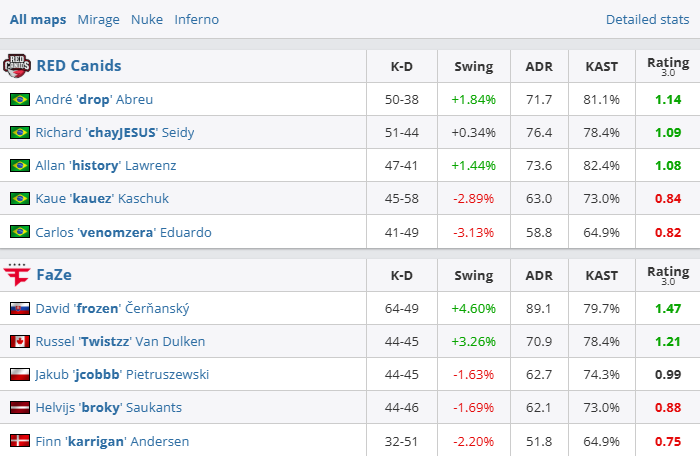Screen dimensions: 700x456
Task: Open the FaZe team name link
Action: [56, 275]
